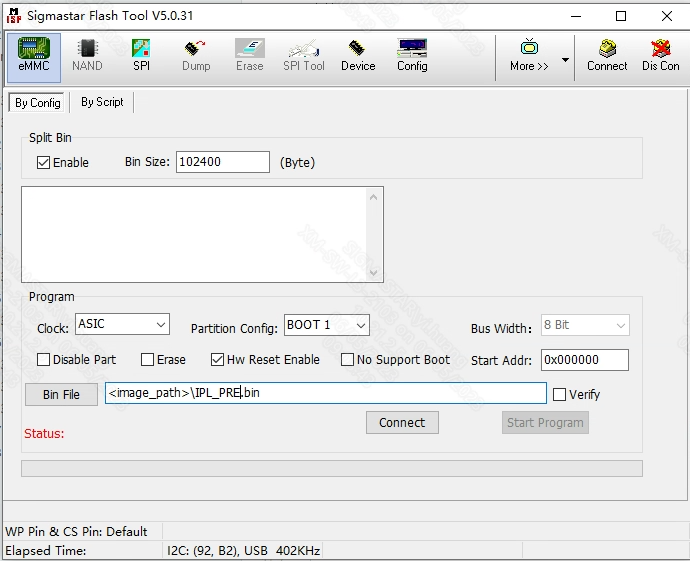Click the list box scroll down arrow
Image resolution: width=690 pixels, height=561 pixels.
373,273
